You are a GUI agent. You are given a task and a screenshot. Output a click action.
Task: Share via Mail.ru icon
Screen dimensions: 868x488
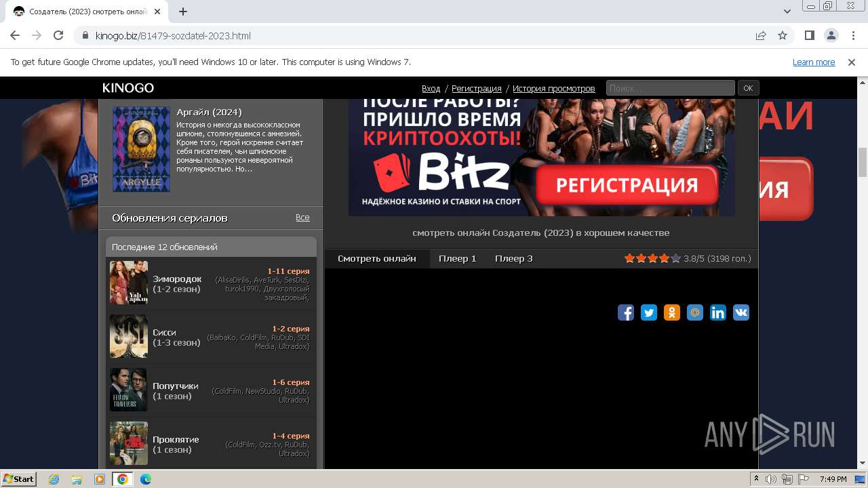[695, 312]
